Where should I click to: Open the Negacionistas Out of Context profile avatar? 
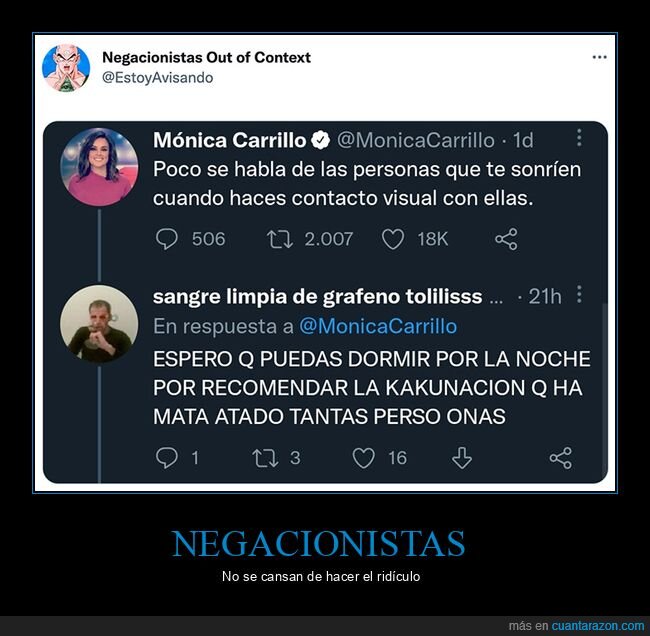pyautogui.click(x=66, y=68)
